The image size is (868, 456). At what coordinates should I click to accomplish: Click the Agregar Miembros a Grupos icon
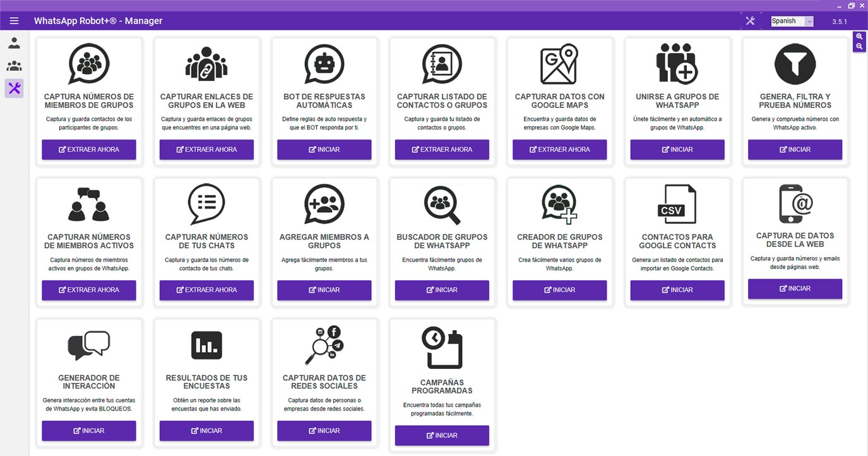click(x=324, y=205)
